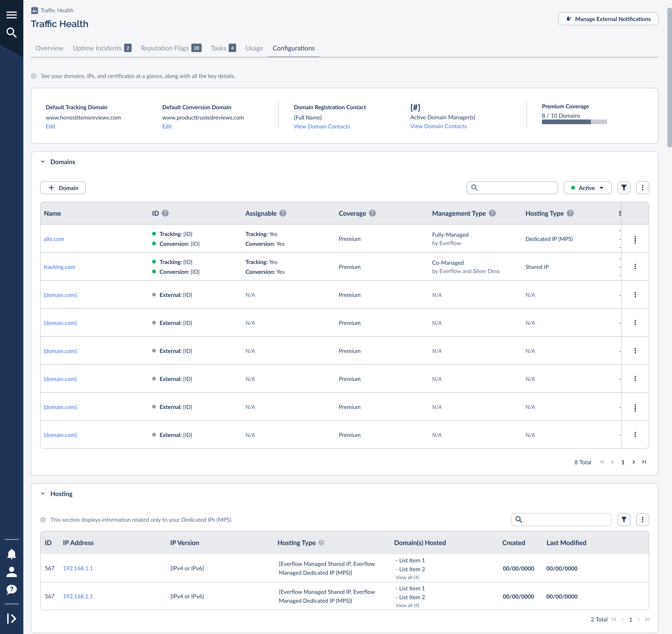Expand the sidebar with arrow icon
Image resolution: width=672 pixels, height=634 pixels.
11,618
